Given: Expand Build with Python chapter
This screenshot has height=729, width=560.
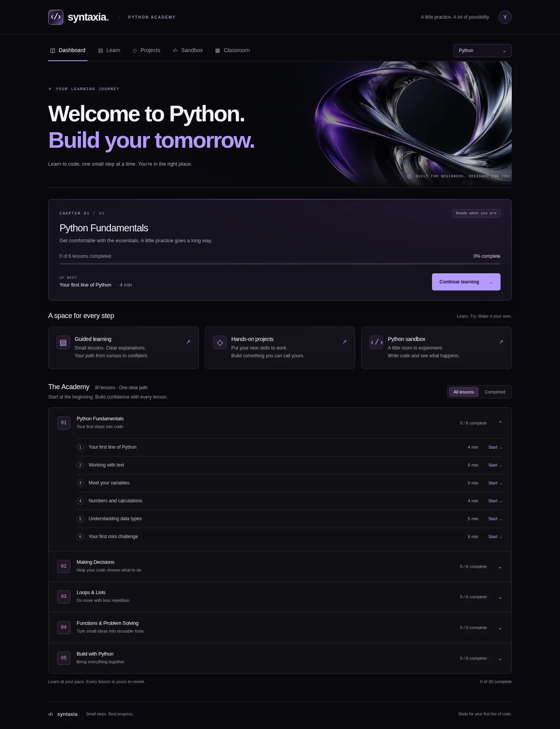Looking at the screenshot, I should point(500,659).
